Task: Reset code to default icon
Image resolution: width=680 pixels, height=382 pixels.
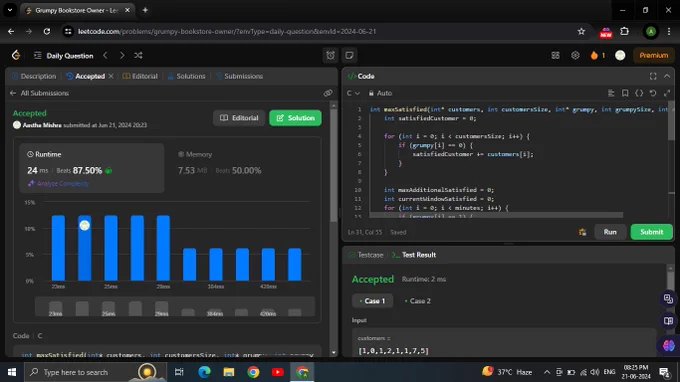Action: pos(653,93)
